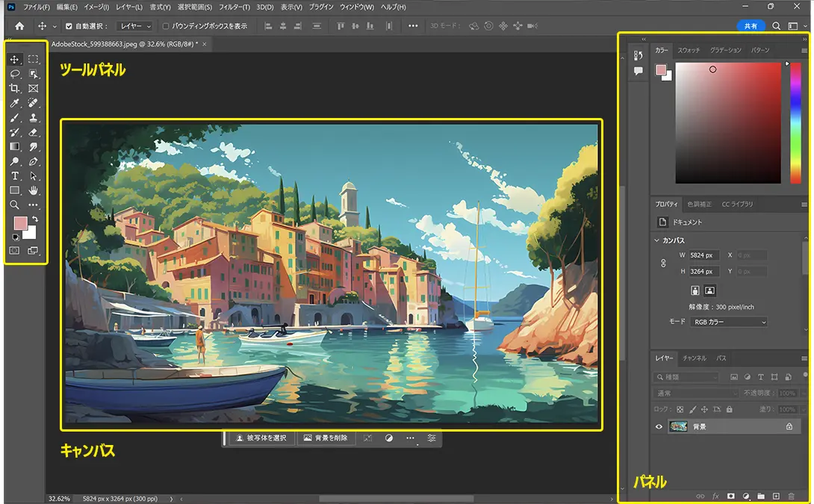
Task: Toggle the 自動選択 checkbox
Action: click(69, 26)
